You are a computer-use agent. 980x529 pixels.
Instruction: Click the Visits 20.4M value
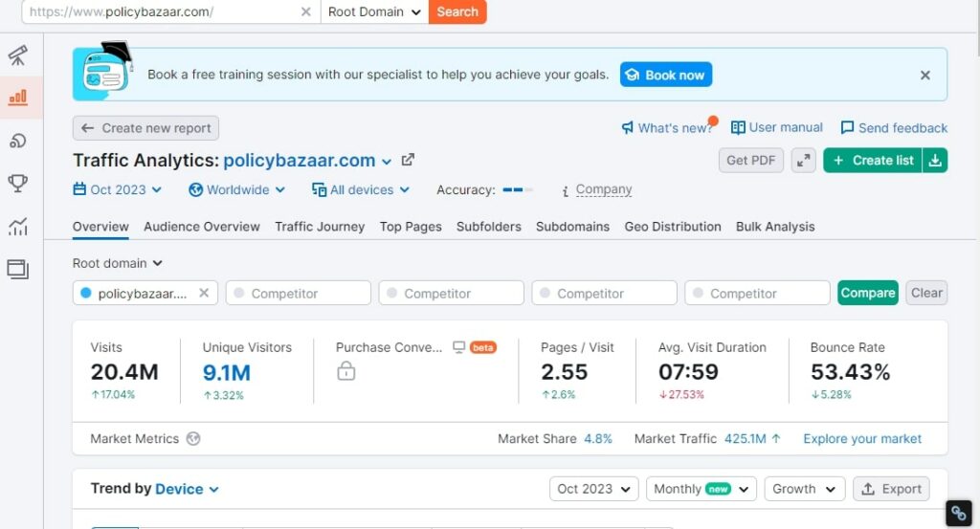[124, 372]
